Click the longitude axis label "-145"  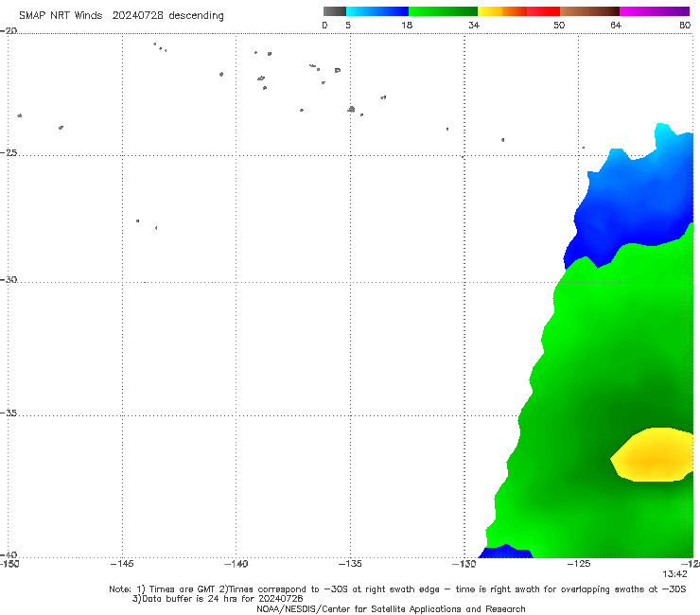tap(122, 564)
